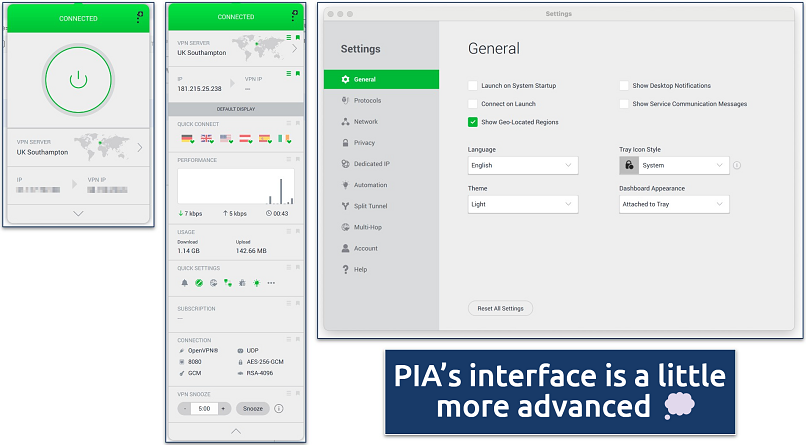Open the server list chevron in the compact dashboard
Screen dimensions: 806x445
tap(140, 147)
